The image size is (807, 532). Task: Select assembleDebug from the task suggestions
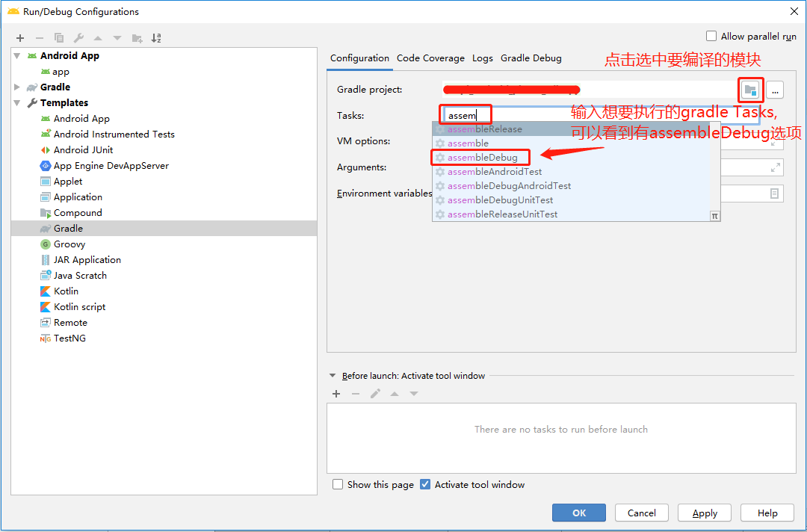tap(481, 157)
